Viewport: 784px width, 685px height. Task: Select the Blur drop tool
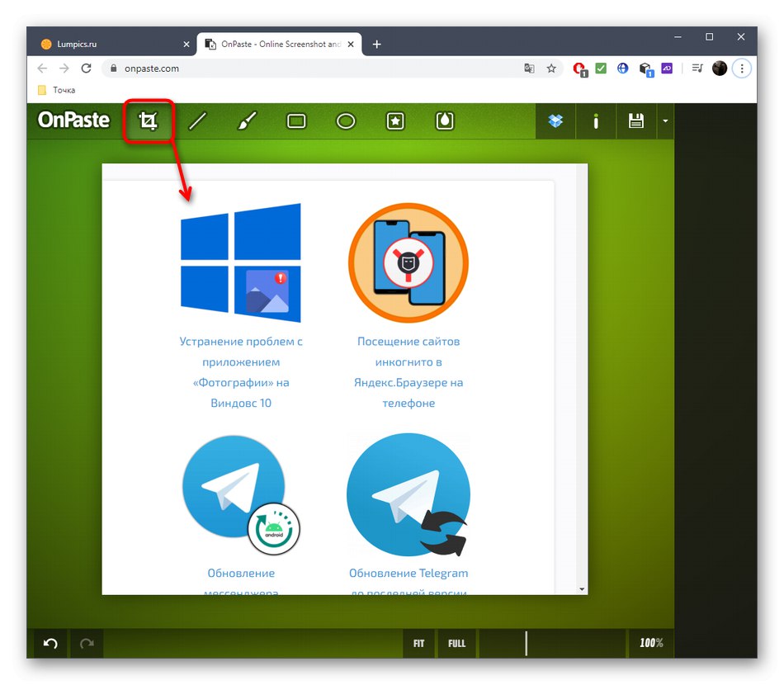pos(444,120)
